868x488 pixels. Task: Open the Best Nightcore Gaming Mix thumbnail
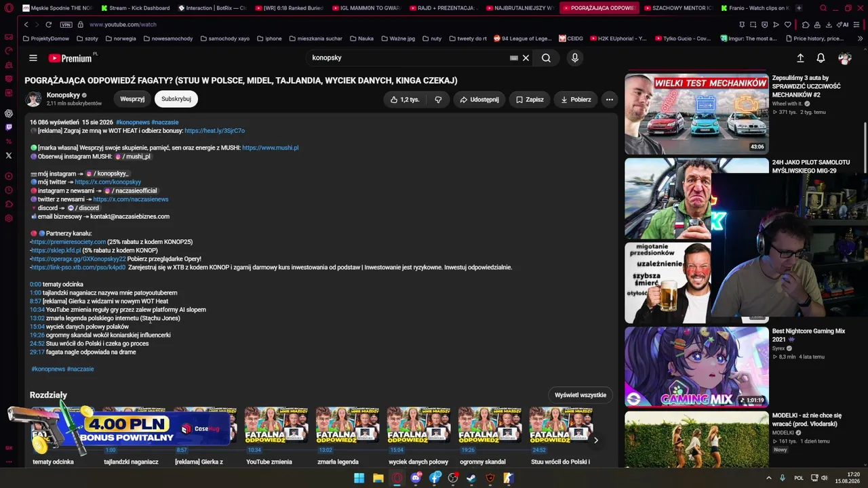pos(696,367)
